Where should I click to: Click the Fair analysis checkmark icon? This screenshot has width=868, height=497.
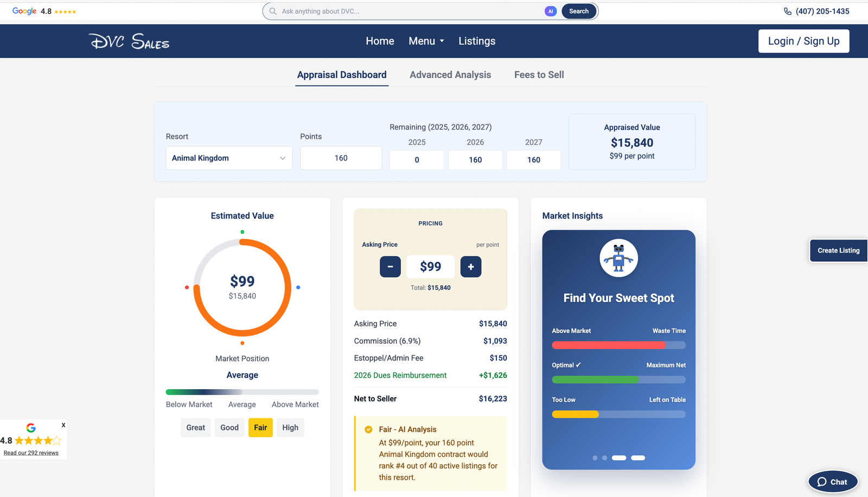point(368,429)
